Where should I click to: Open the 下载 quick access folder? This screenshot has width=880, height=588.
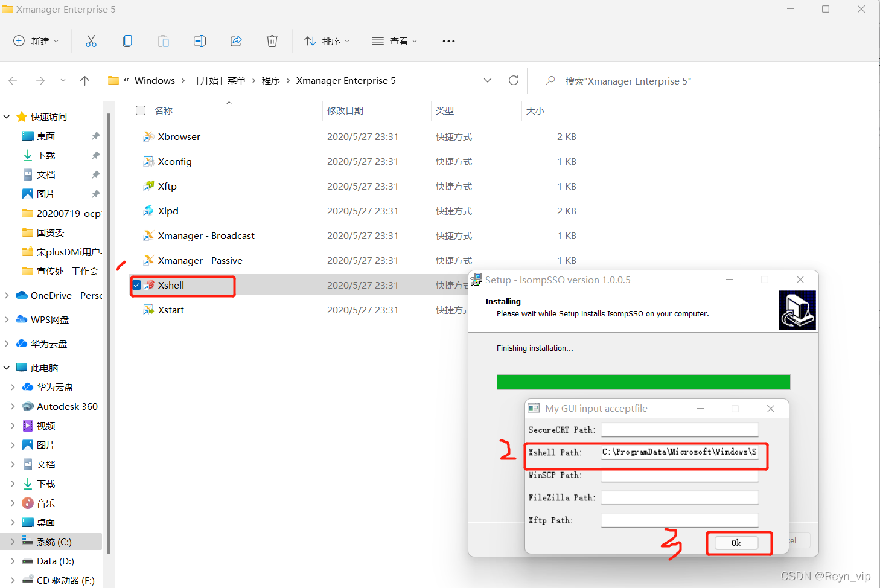46,155
